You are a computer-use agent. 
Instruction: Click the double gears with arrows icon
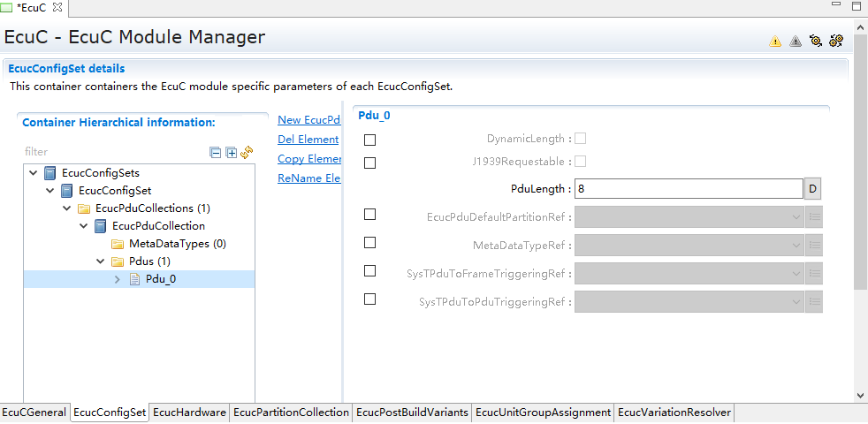tap(836, 41)
